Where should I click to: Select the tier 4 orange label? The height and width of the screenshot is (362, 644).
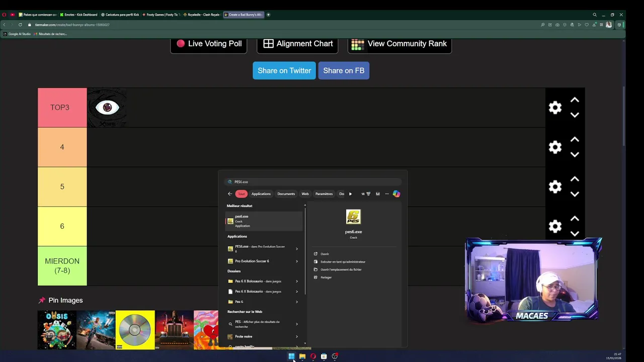tap(62, 147)
